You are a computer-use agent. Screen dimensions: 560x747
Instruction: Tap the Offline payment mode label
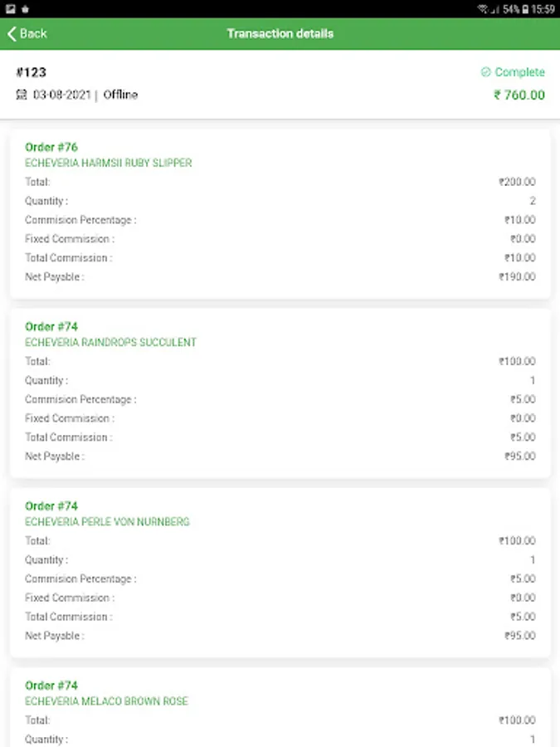(120, 95)
